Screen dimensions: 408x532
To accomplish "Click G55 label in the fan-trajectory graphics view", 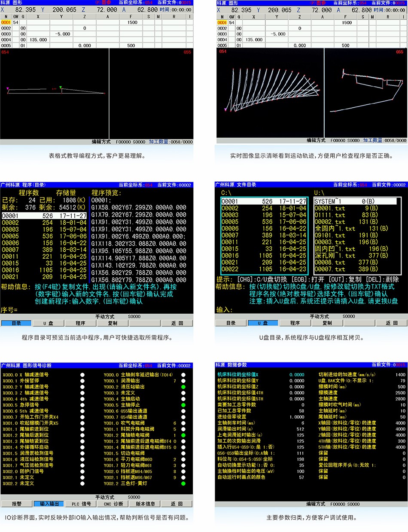I will [399, 52].
